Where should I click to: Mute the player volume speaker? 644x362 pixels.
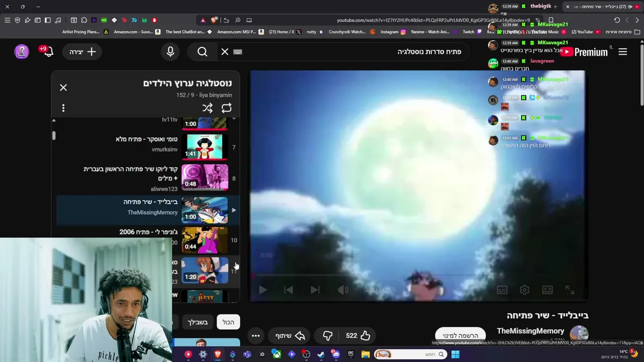(343, 290)
